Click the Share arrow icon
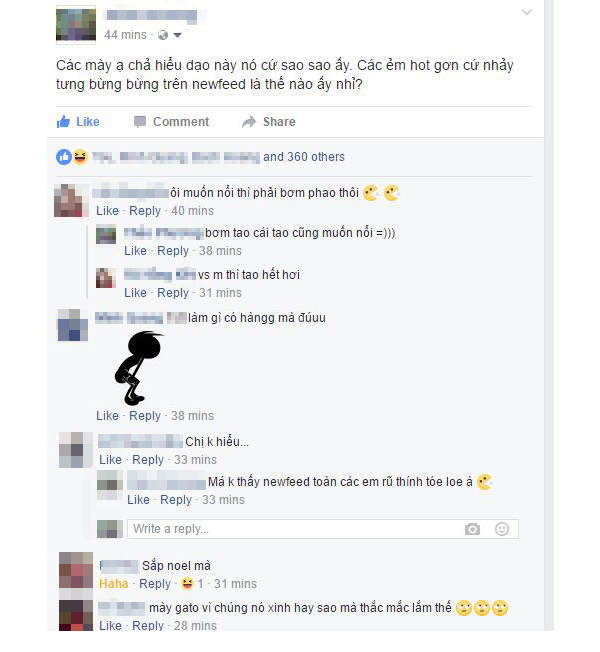The width and height of the screenshot is (600, 652). pyautogui.click(x=249, y=122)
